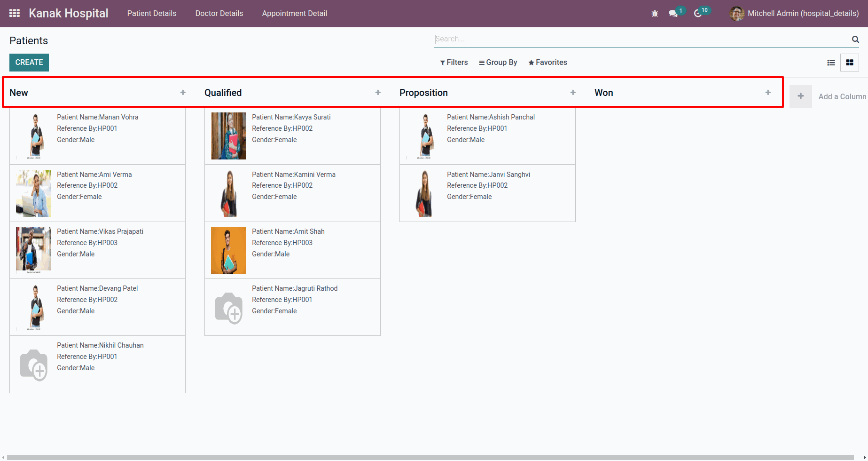Image resolution: width=868 pixels, height=461 pixels.
Task: Switch to list view
Action: (x=831, y=62)
